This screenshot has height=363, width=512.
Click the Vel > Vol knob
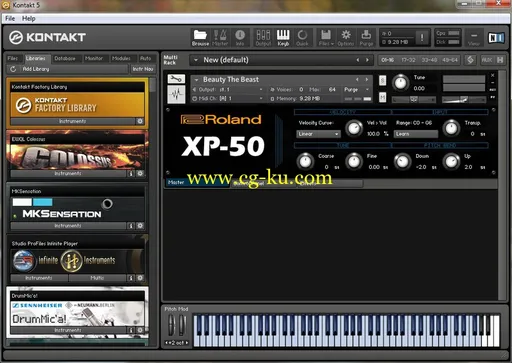(x=354, y=128)
